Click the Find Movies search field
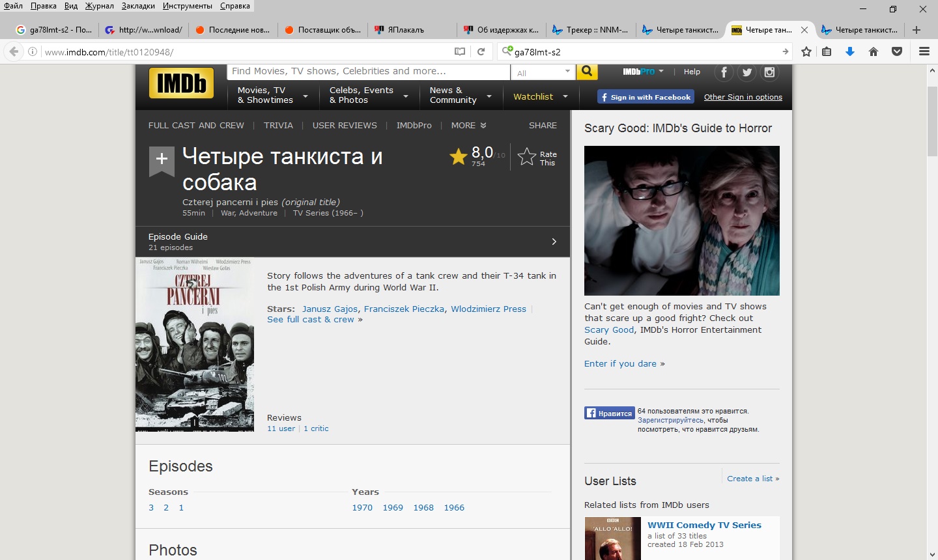This screenshot has width=938, height=560. point(369,72)
